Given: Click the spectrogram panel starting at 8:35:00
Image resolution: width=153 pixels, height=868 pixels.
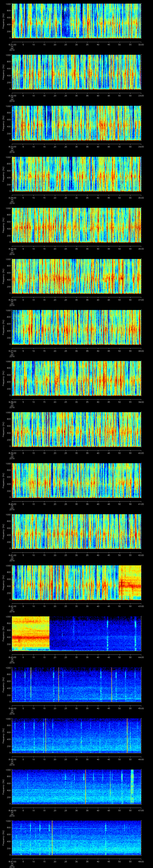Looking at the screenshot, I should [x=77, y=225].
